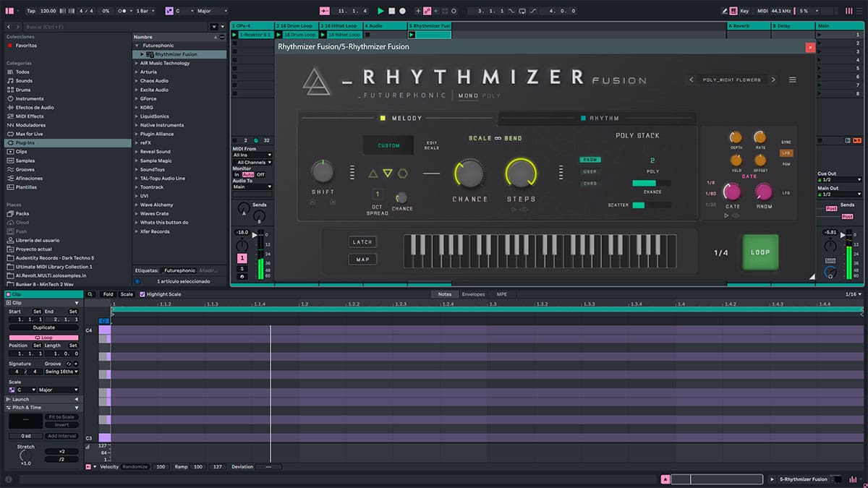Screen dimensions: 868x488
Task: Arm the transport Record button
Action: click(402, 11)
